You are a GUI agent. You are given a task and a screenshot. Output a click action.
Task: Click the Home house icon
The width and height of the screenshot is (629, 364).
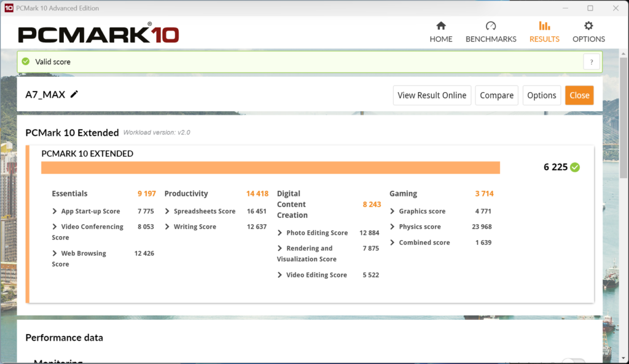[x=440, y=26]
